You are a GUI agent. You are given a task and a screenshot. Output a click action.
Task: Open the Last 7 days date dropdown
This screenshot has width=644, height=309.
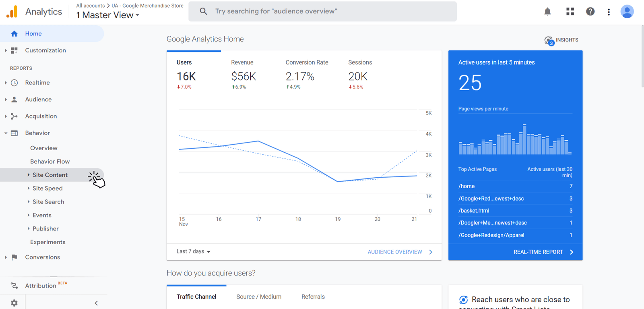tap(193, 251)
